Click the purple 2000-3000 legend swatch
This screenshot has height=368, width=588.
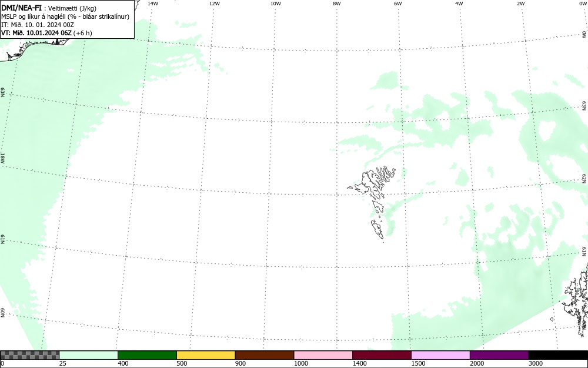[499, 355]
